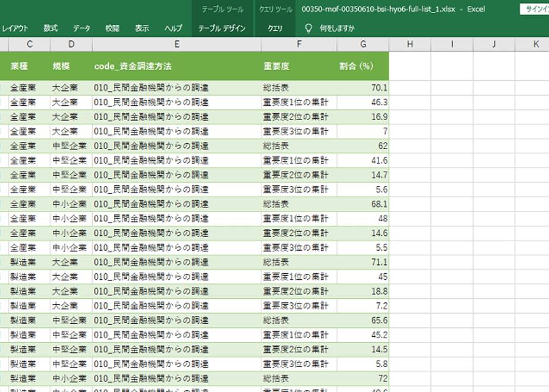Select the cell with value 14.7
Image resolution: width=549 pixels, height=392 pixels.
pos(363,175)
